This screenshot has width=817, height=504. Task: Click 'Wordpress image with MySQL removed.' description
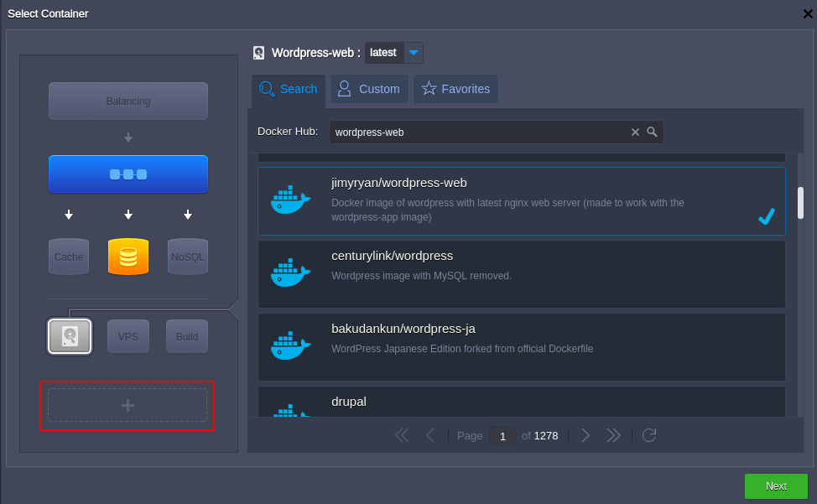(422, 276)
